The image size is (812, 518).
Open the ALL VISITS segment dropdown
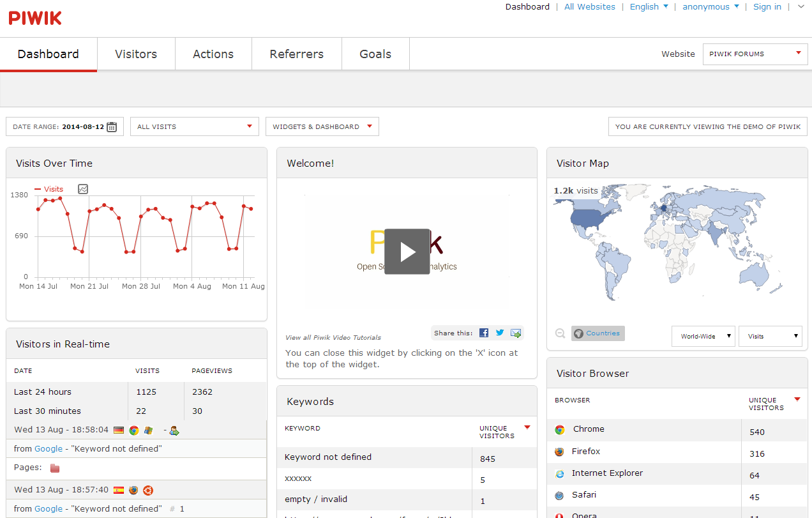coord(195,126)
